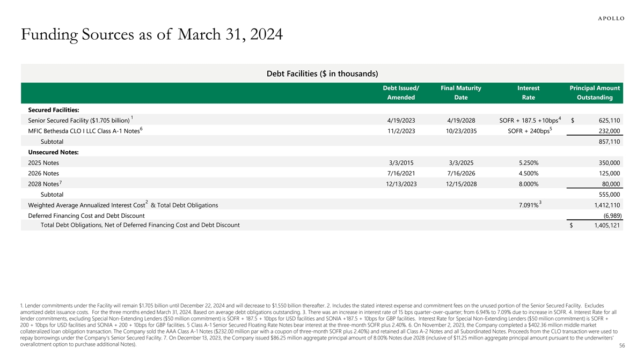Select the 2025 Notes row label
This screenshot has width=644, height=362.
[x=43, y=162]
